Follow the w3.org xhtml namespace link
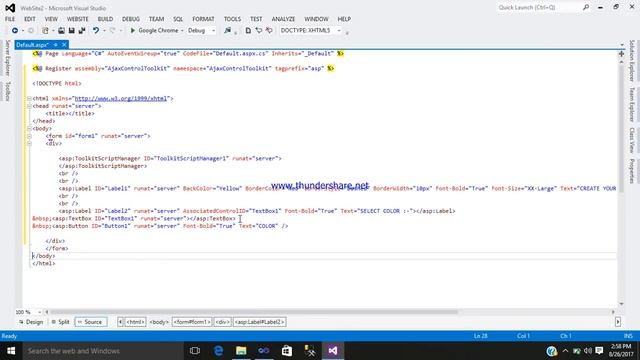 pos(121,98)
